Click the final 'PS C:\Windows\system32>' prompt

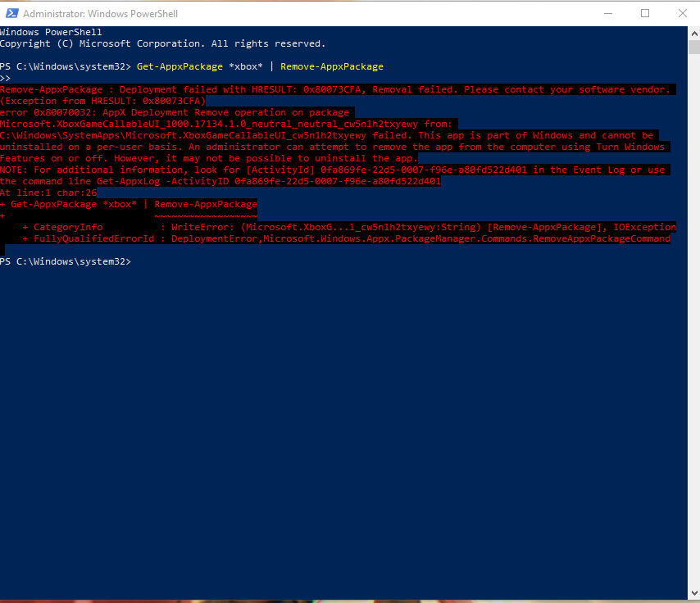(66, 261)
